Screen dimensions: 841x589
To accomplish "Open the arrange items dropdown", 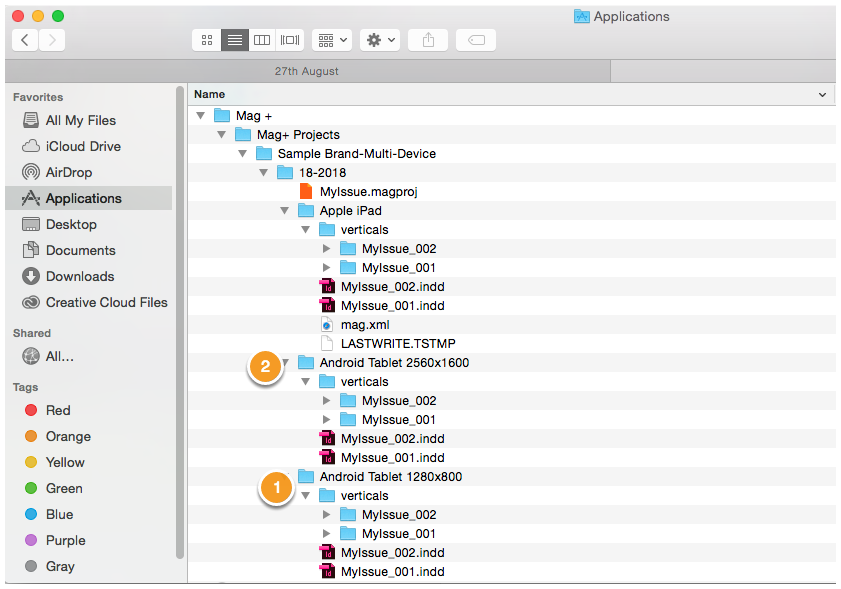I will point(332,40).
